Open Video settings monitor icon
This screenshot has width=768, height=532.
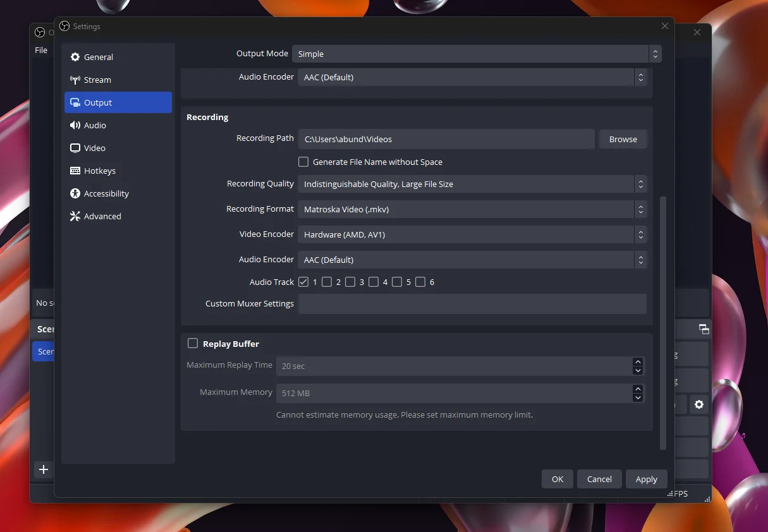pyautogui.click(x=75, y=148)
